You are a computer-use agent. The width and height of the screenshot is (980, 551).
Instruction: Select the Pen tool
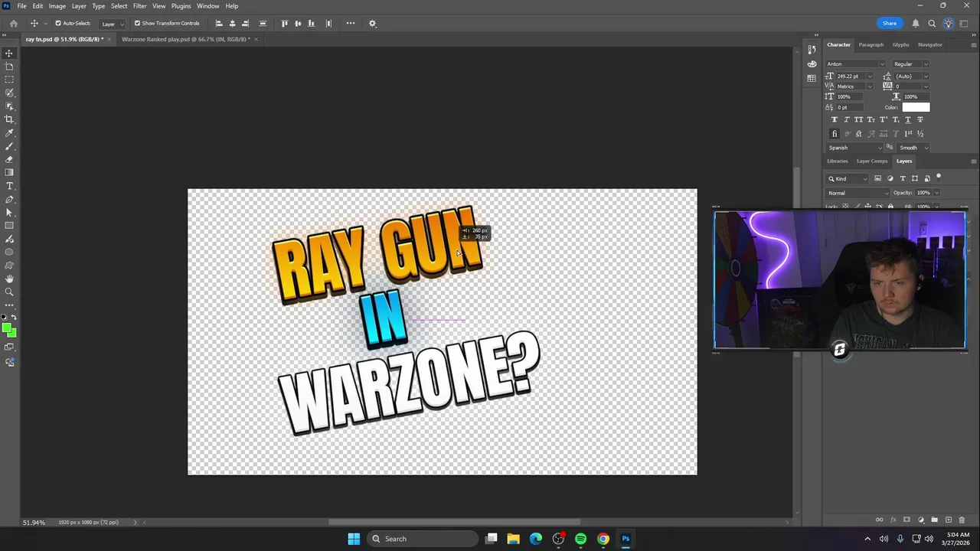pos(9,199)
